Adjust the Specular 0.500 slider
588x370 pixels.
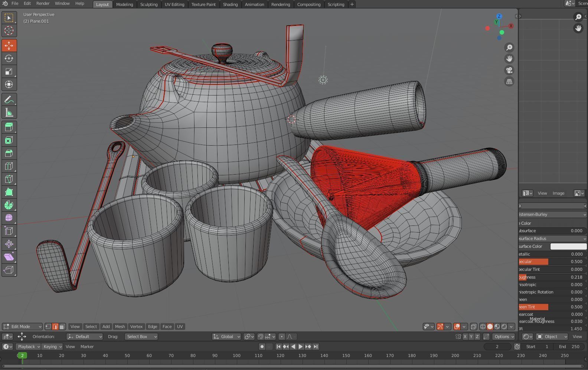(552, 262)
